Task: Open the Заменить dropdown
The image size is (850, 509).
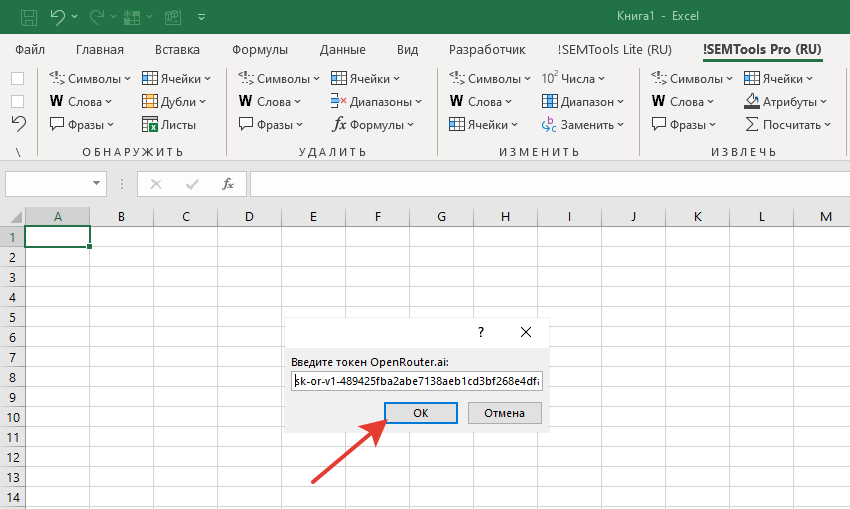Action: [x=583, y=125]
